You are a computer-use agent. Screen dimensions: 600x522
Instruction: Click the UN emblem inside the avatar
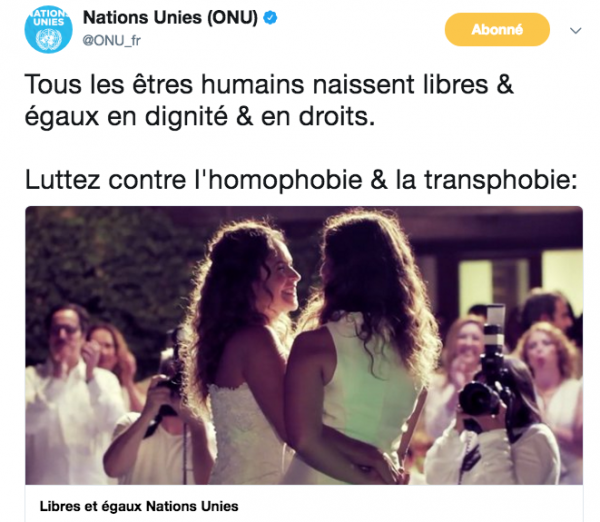(x=49, y=39)
